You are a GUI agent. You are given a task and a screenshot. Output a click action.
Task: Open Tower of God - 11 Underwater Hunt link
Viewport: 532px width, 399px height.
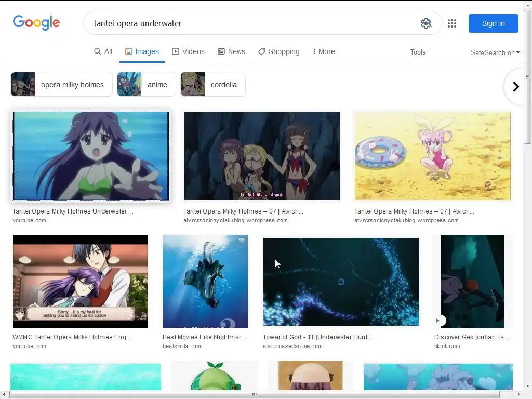(318, 337)
